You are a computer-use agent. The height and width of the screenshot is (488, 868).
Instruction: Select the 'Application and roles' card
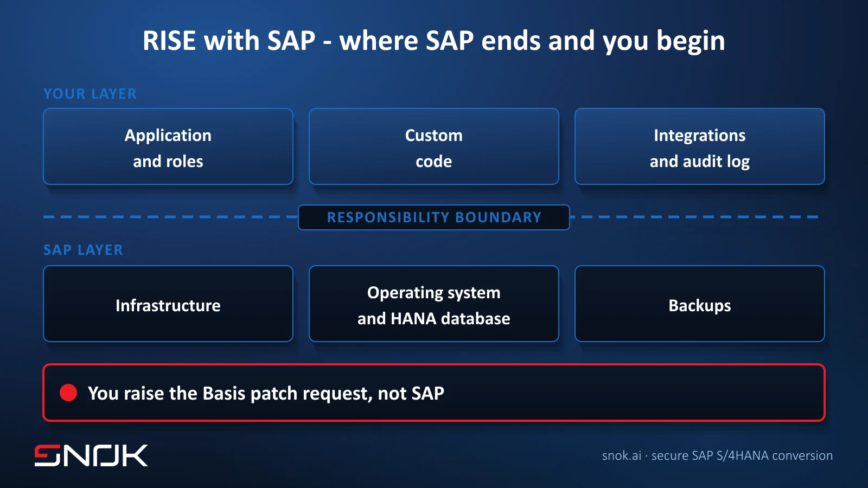168,146
